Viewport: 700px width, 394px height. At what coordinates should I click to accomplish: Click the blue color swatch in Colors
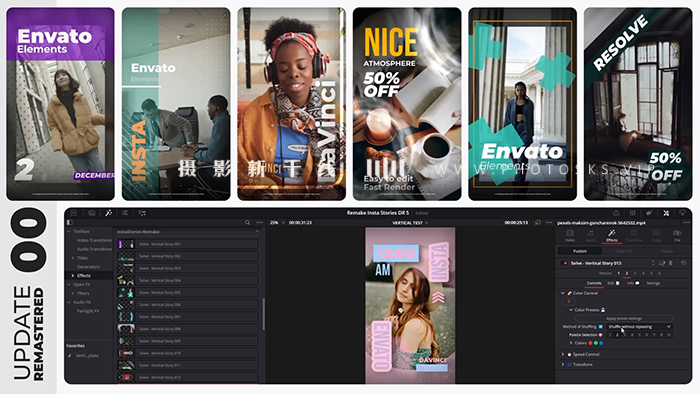pyautogui.click(x=601, y=343)
